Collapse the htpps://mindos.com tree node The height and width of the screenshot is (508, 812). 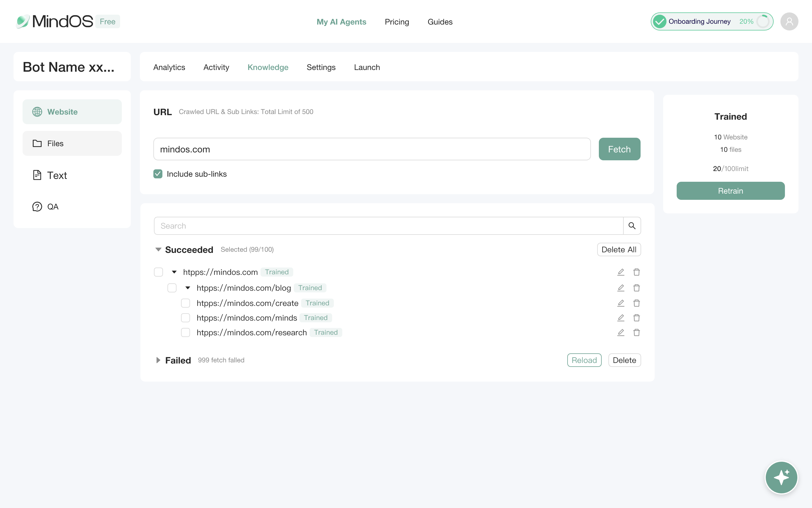click(x=174, y=272)
